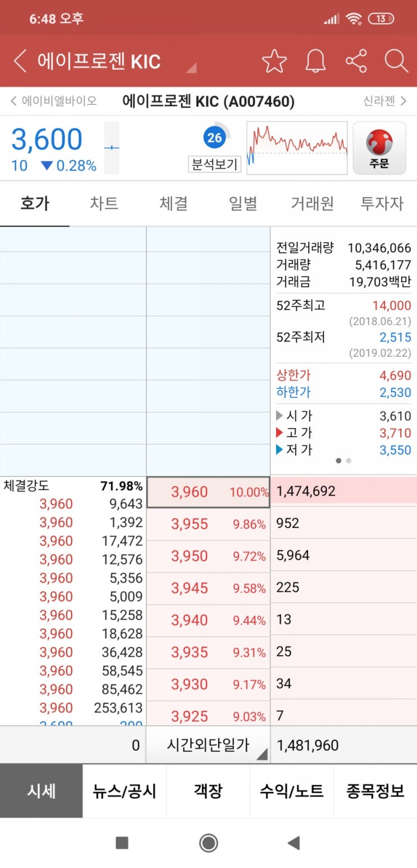Tap Android recent apps square button
417x868 pixels.
point(122,843)
